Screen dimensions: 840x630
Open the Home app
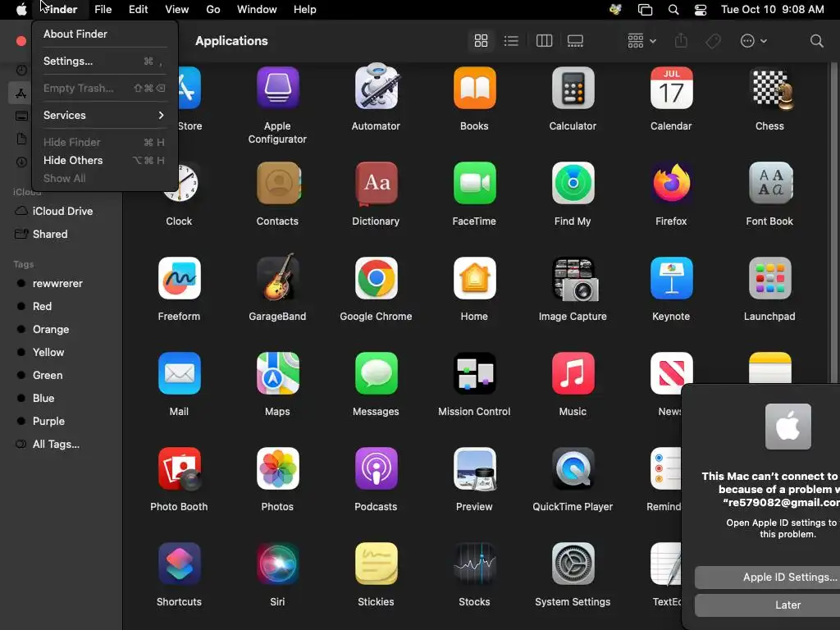[474, 279]
